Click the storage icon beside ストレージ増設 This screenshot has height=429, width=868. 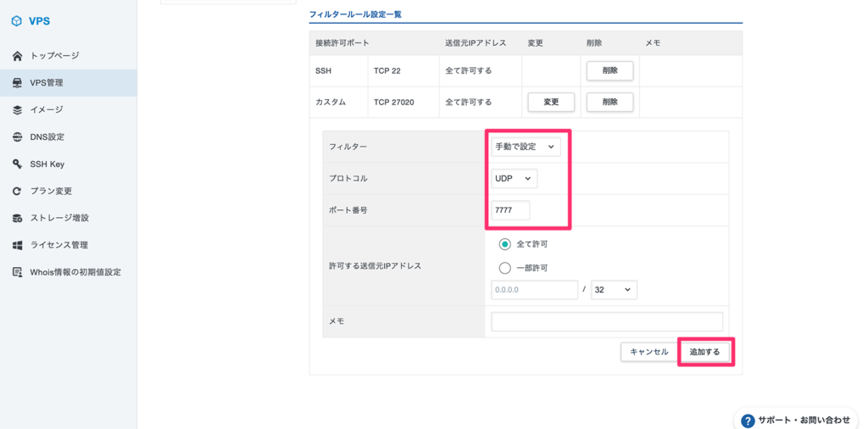[x=17, y=218]
